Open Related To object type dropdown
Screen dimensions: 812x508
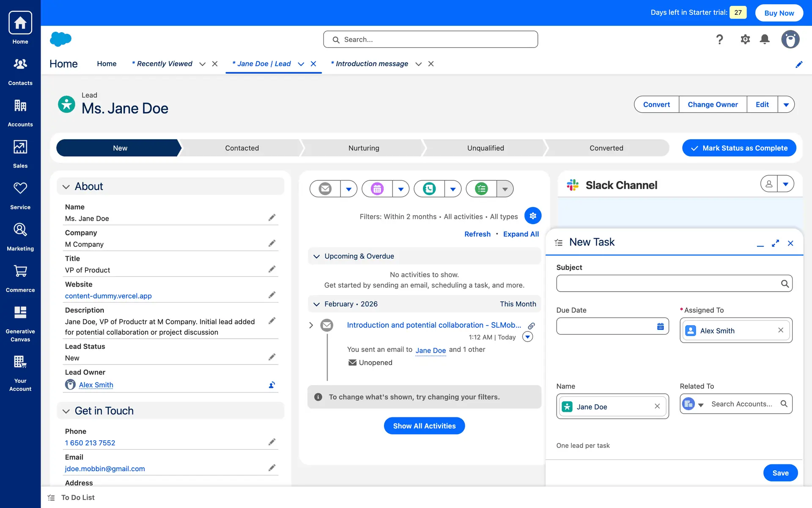700,404
